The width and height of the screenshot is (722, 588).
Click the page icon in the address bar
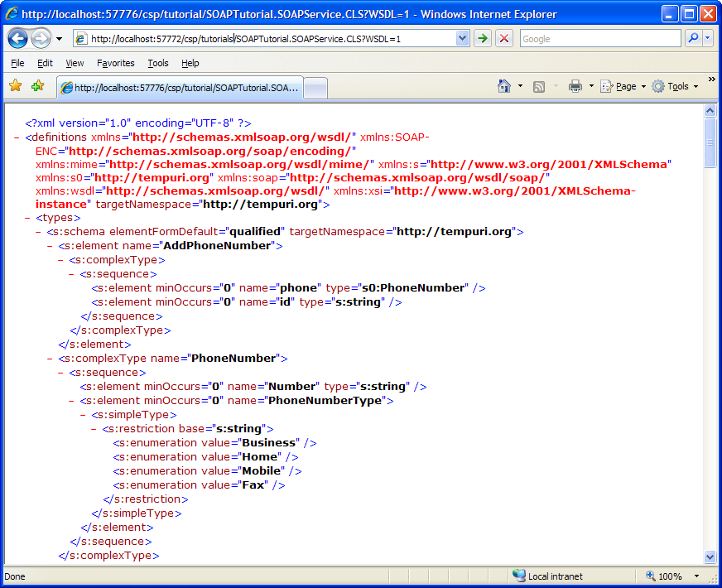[x=81, y=38]
